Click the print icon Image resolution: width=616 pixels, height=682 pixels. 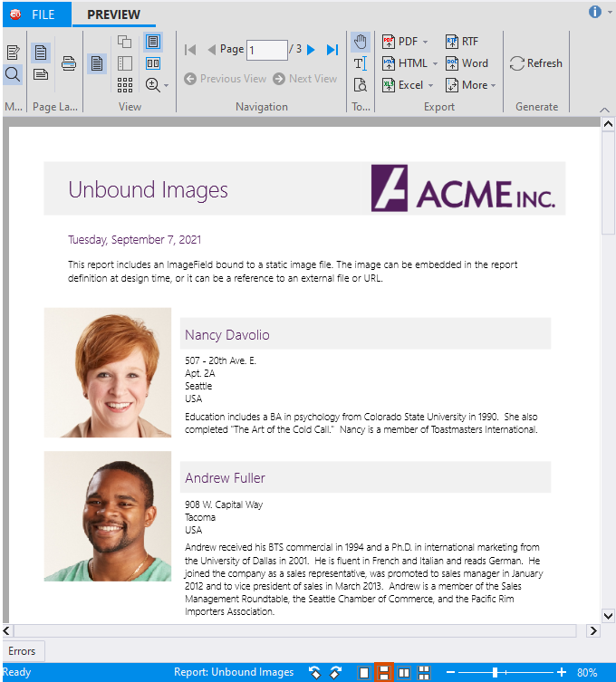69,63
